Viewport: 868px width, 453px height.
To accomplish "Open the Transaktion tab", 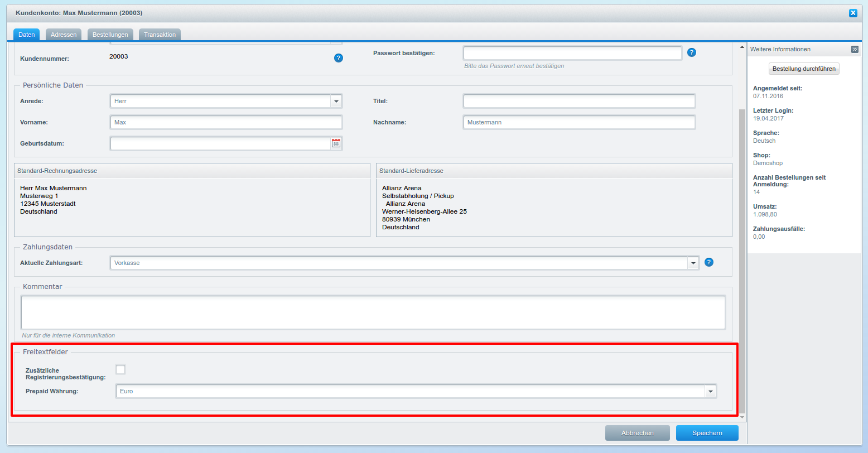I will [x=160, y=35].
